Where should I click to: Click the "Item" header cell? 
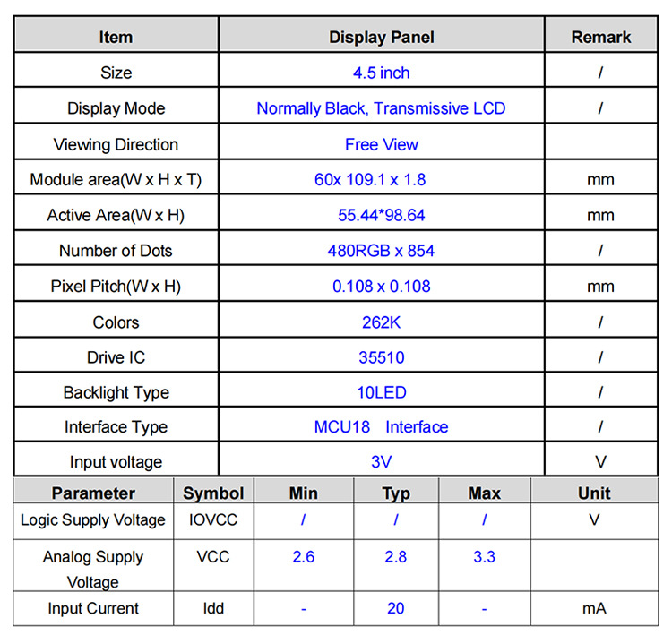point(116,37)
